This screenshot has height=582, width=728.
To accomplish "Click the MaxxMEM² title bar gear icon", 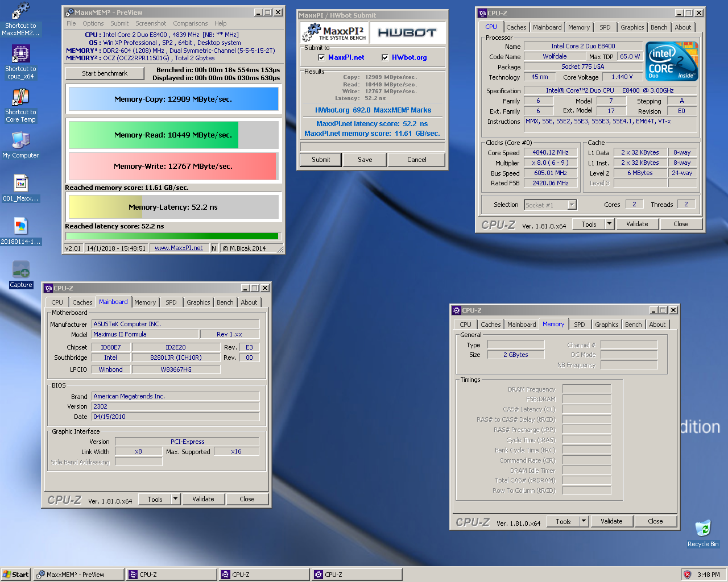I will coord(69,12).
